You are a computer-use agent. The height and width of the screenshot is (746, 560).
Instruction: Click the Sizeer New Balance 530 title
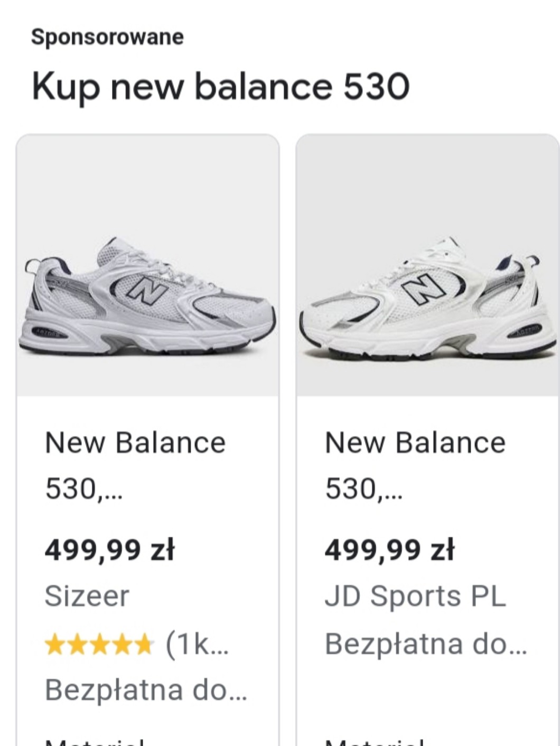[x=135, y=464]
